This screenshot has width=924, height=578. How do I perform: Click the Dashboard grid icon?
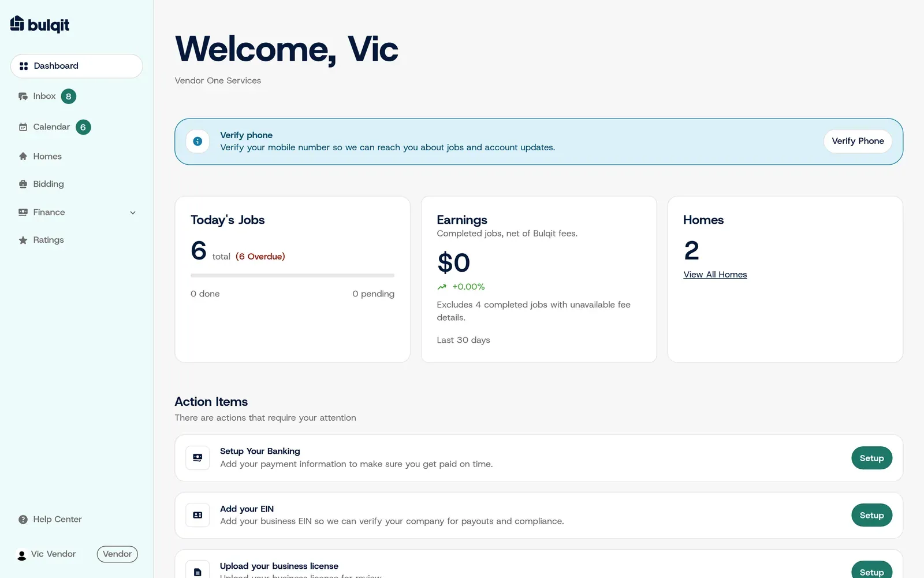pyautogui.click(x=24, y=66)
